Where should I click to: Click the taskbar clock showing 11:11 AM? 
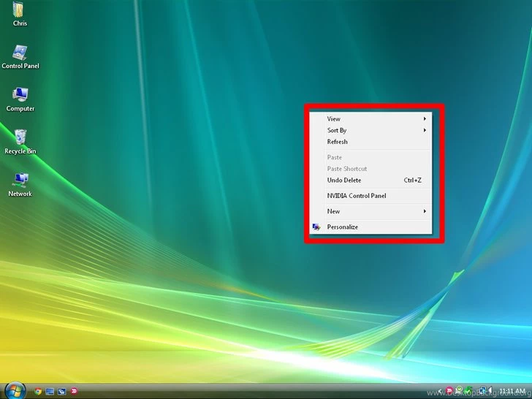pyautogui.click(x=512, y=391)
